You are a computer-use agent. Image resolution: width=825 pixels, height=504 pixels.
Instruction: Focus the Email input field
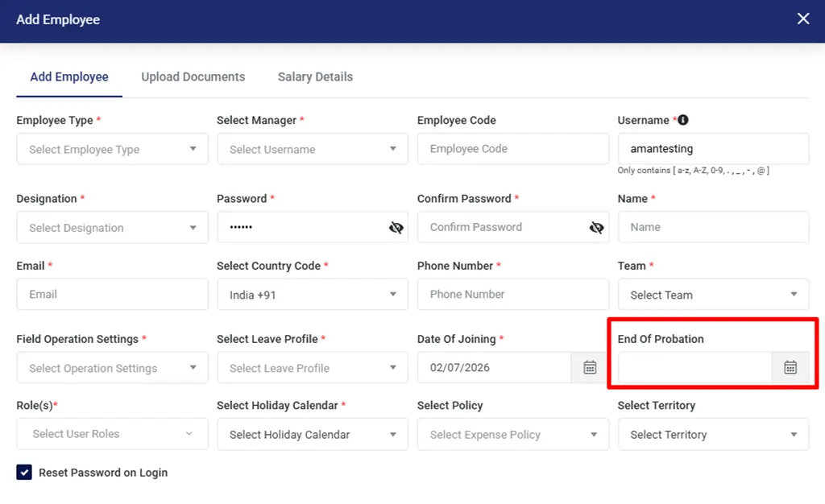pyautogui.click(x=112, y=295)
